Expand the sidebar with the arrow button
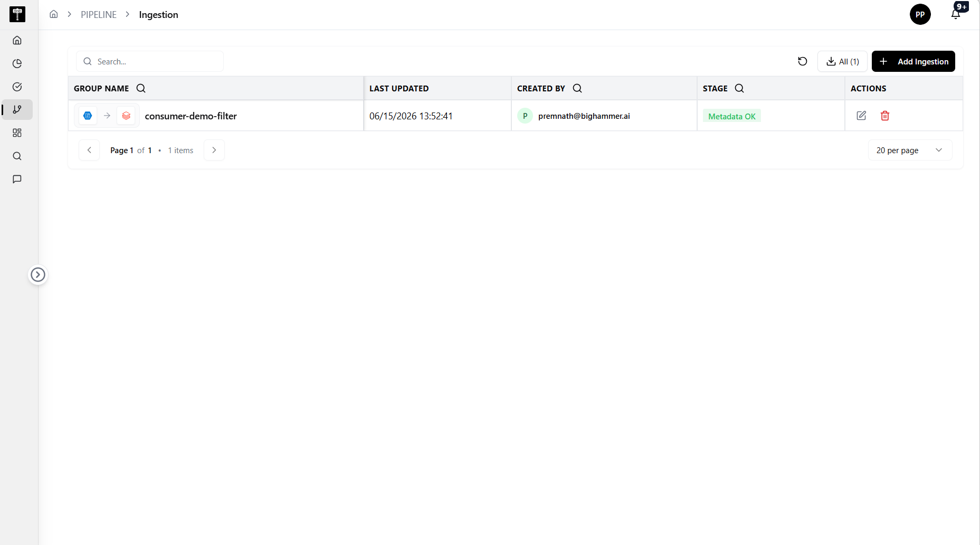The image size is (980, 545). coord(38,275)
